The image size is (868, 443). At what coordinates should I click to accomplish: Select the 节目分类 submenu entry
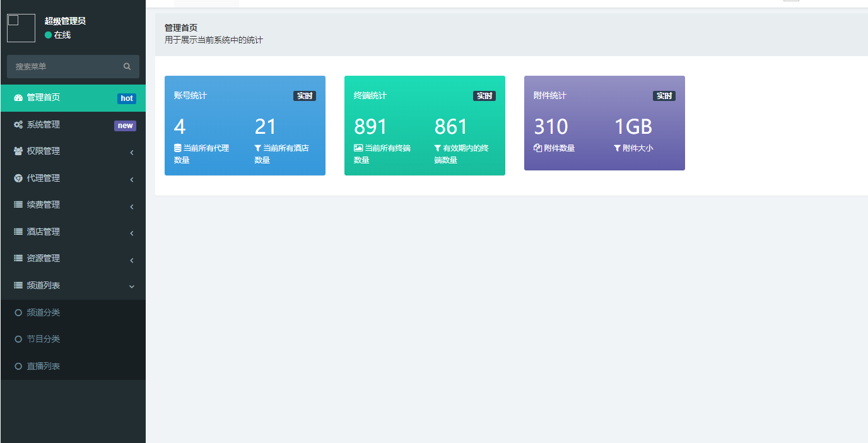(43, 339)
